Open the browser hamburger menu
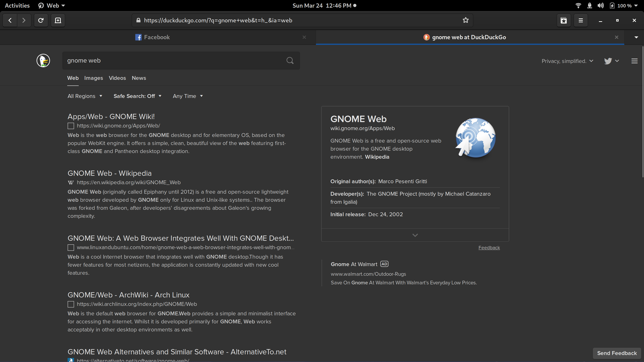Image resolution: width=644 pixels, height=362 pixels. tap(580, 20)
